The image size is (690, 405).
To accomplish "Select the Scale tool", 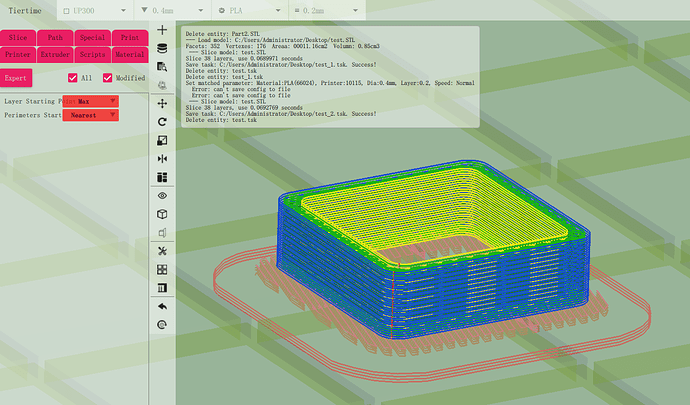I will pyautogui.click(x=162, y=140).
